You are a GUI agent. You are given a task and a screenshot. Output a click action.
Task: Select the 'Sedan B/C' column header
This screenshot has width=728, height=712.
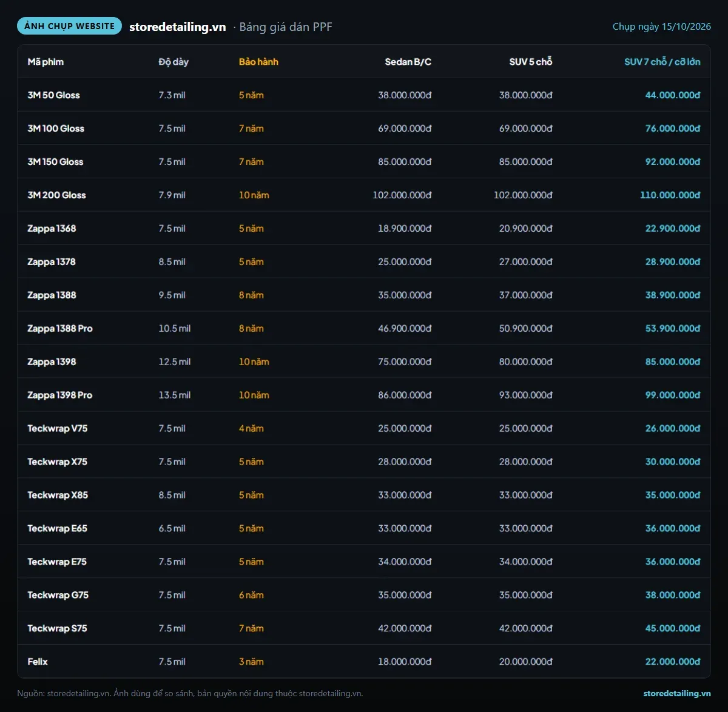coord(408,62)
